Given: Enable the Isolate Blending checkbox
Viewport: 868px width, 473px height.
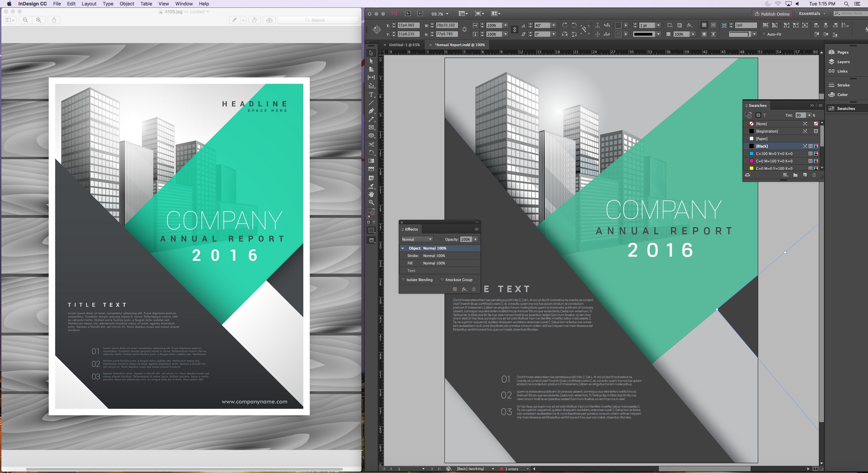Looking at the screenshot, I should [x=403, y=280].
